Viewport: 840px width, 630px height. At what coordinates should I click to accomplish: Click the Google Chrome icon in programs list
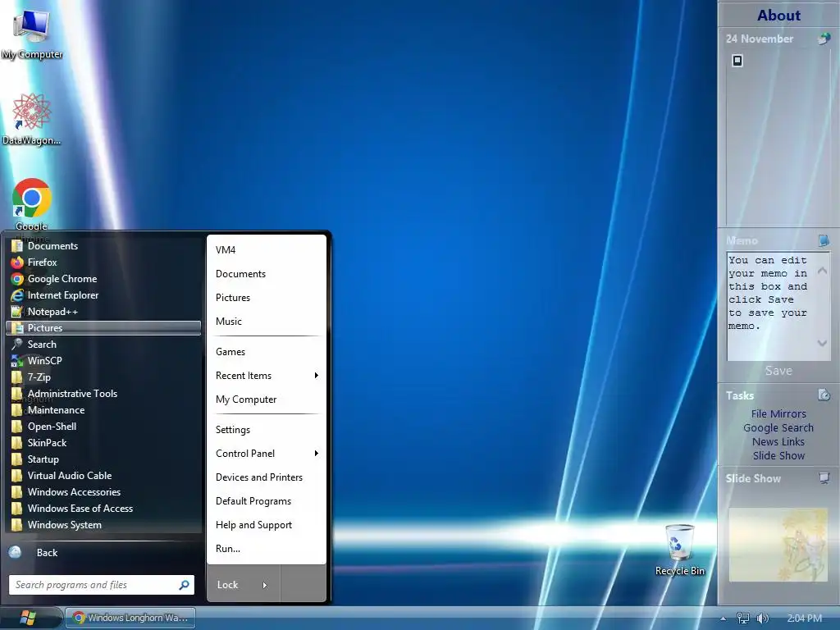coord(17,279)
